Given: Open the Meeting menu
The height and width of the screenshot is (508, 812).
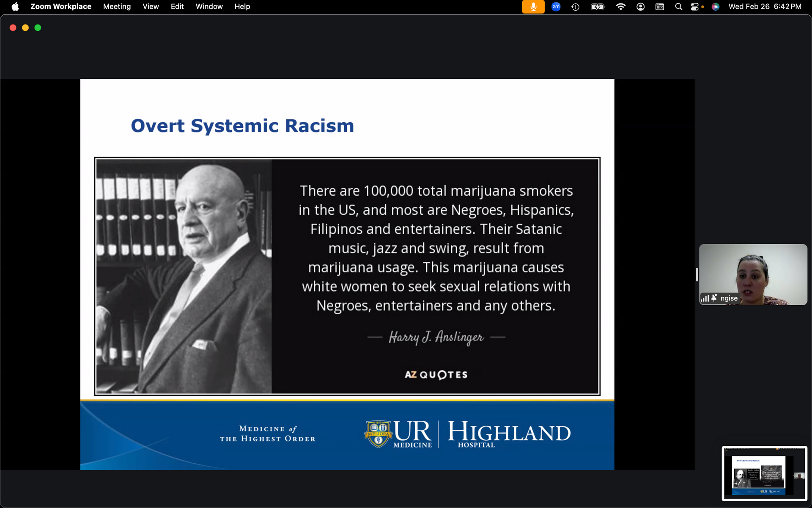Looking at the screenshot, I should (x=117, y=7).
